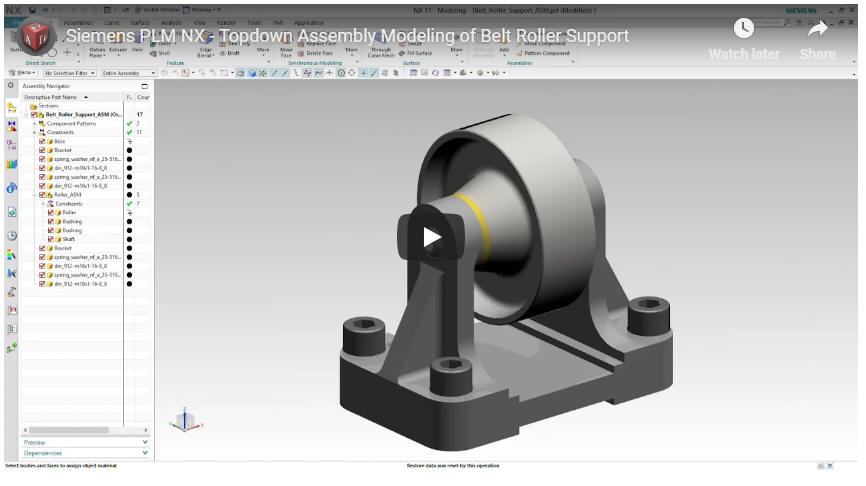Toggle the Shaft component checkbox

[x=51, y=239]
